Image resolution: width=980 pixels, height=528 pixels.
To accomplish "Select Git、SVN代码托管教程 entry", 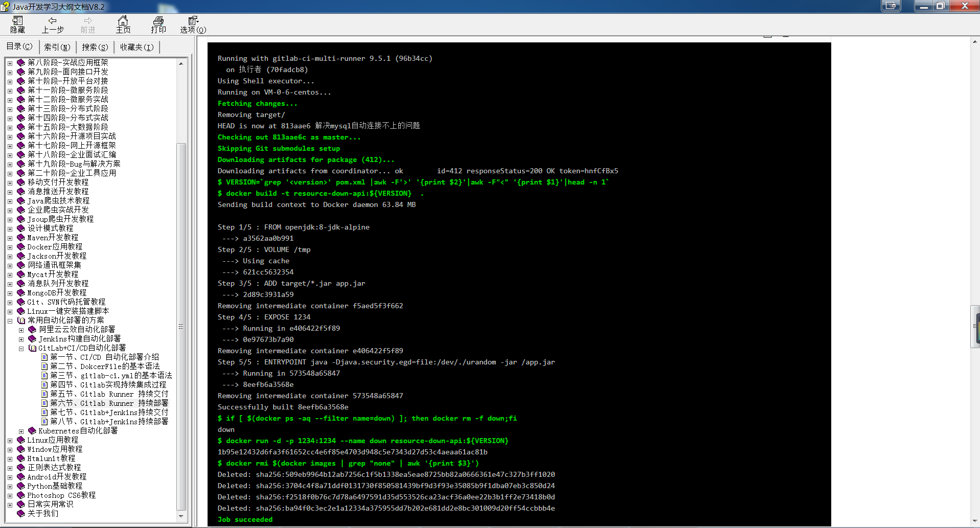I will [66, 302].
